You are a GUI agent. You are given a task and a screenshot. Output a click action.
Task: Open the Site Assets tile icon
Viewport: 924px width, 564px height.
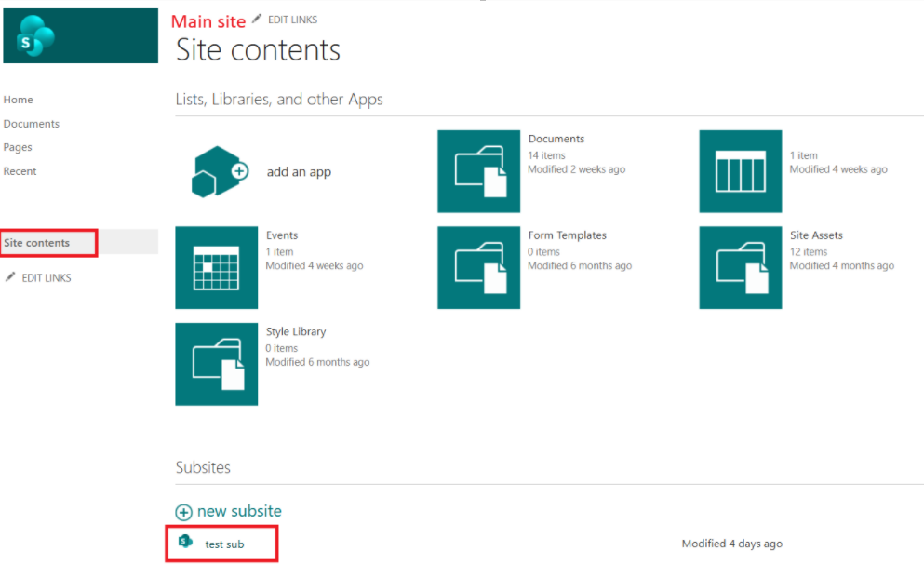pyautogui.click(x=740, y=267)
